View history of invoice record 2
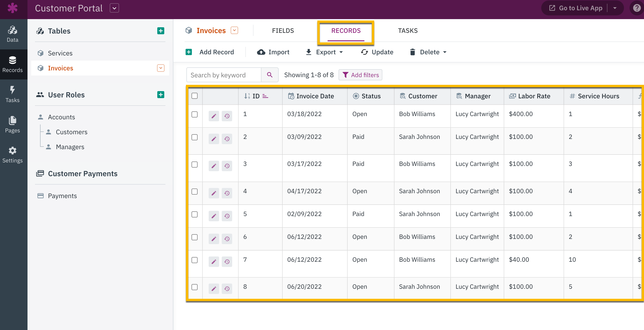644x330 pixels. [227, 139]
